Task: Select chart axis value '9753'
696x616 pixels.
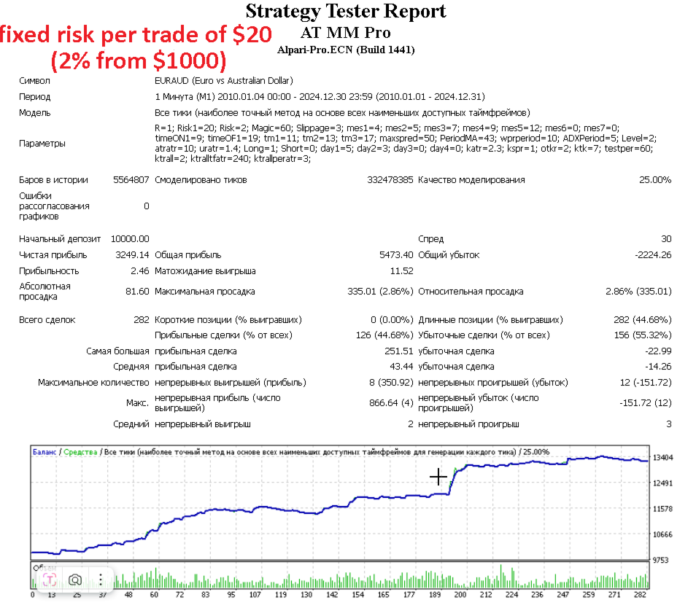Action: click(x=661, y=561)
